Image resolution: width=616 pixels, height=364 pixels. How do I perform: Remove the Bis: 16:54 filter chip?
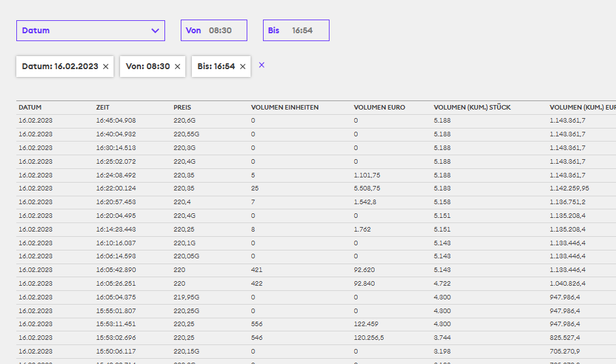243,67
